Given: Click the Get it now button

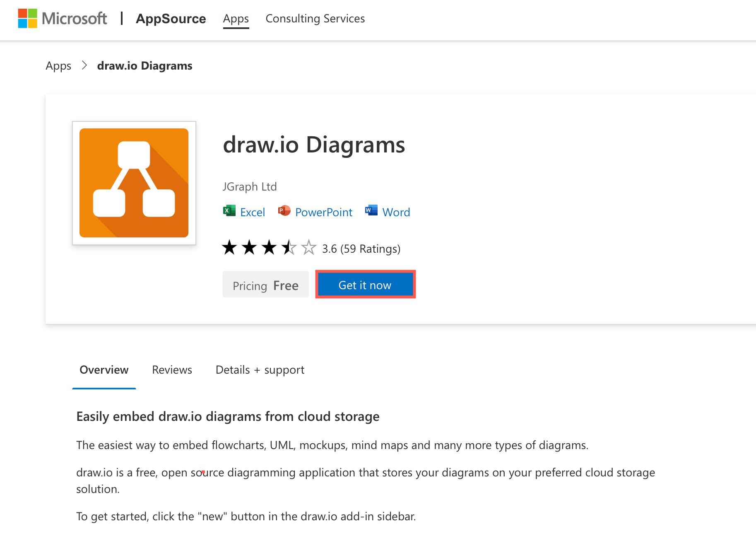Looking at the screenshot, I should (x=365, y=285).
